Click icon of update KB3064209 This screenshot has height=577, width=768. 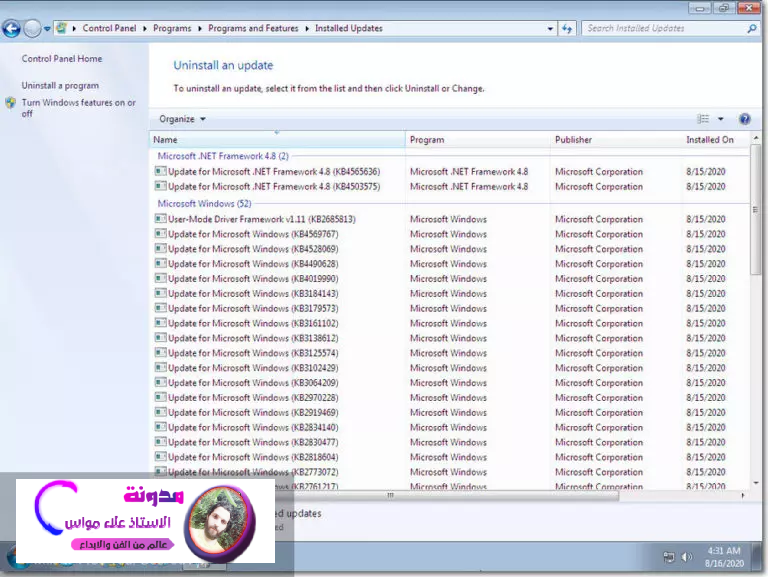(x=160, y=382)
